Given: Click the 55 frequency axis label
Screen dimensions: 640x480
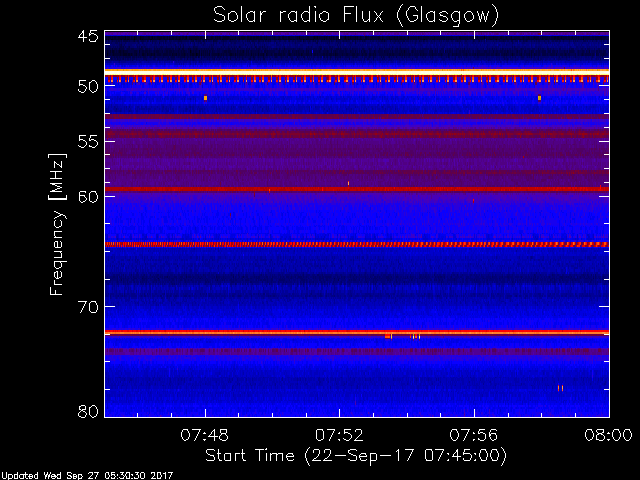Looking at the screenshot, I should (x=88, y=142).
